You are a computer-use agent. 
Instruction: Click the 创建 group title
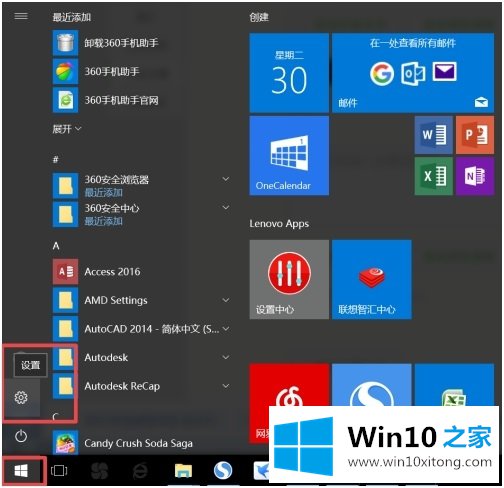pos(259,17)
